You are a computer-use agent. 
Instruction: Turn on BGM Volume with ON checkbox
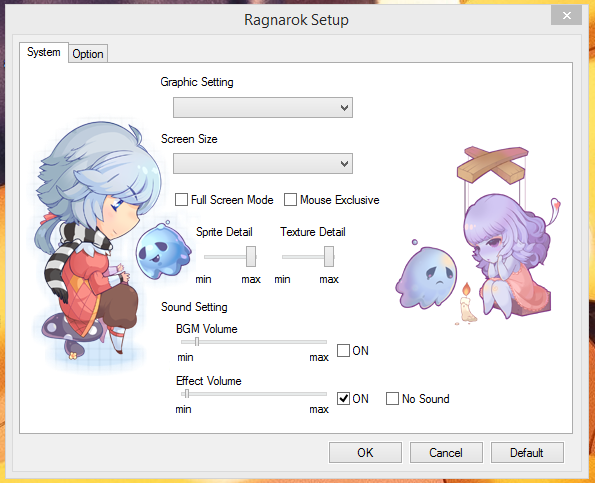343,350
